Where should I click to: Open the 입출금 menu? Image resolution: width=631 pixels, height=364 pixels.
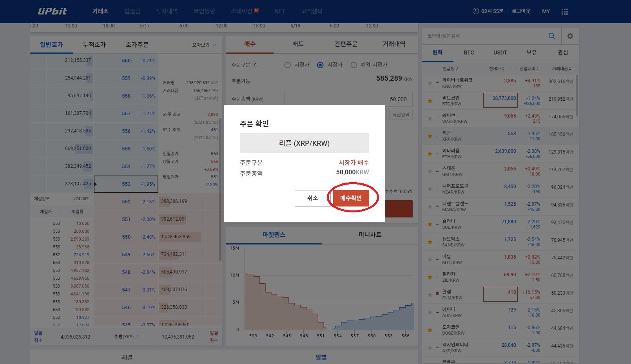(132, 11)
